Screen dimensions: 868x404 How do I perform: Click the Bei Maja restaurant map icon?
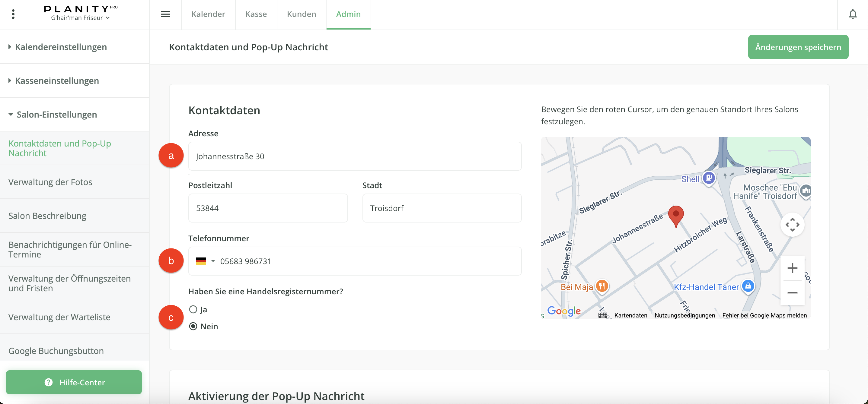[x=602, y=286]
